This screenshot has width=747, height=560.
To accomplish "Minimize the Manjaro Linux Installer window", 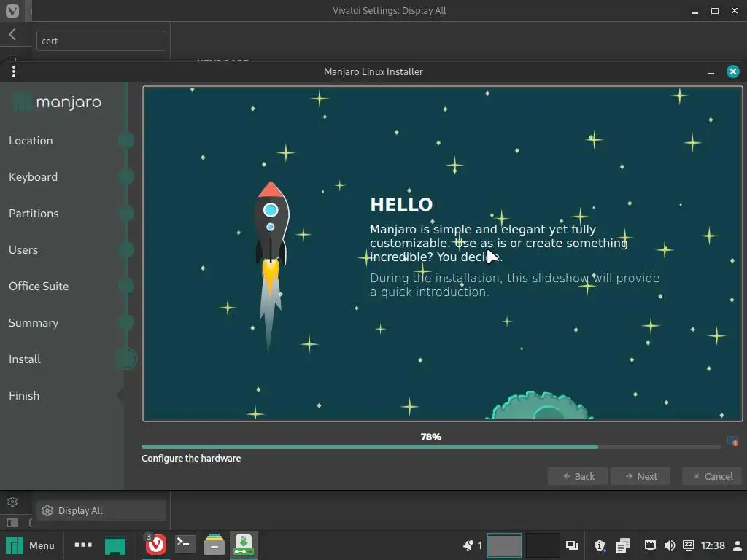I will tap(711, 72).
